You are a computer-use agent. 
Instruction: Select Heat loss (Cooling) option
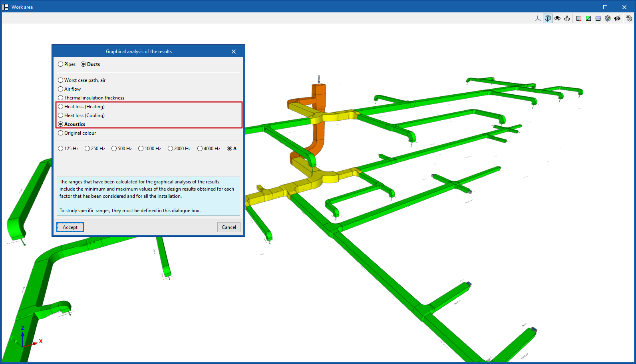coord(81,115)
